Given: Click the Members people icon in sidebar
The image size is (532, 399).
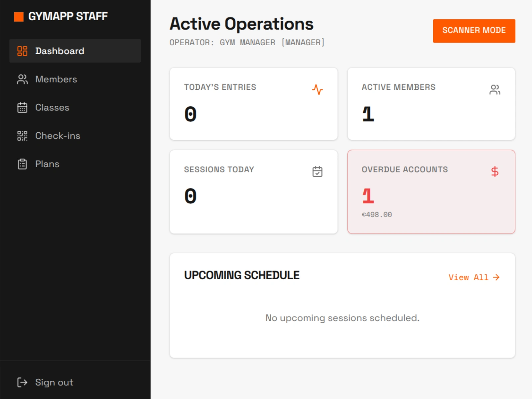Looking at the screenshot, I should [x=22, y=79].
